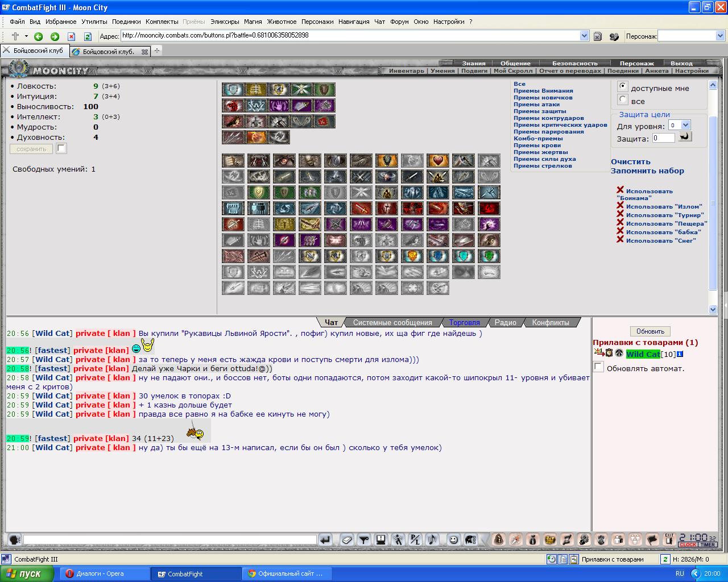
Task: Click the 'Запомнить набор' link
Action: coord(647,171)
